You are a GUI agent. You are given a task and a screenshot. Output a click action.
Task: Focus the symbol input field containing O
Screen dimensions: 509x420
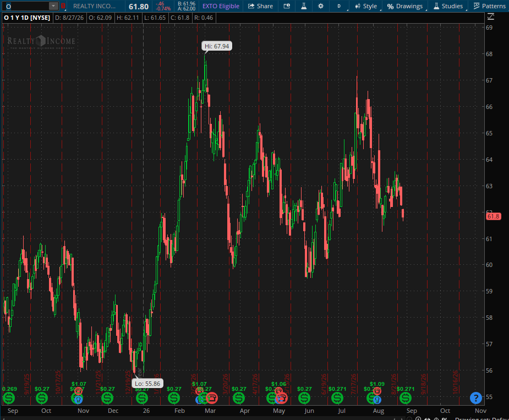(x=26, y=6)
